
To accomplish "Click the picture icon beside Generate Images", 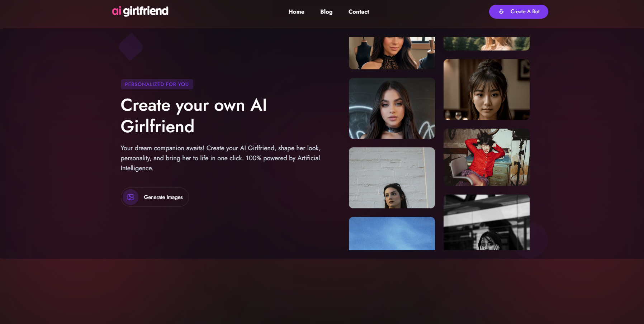I will (131, 197).
